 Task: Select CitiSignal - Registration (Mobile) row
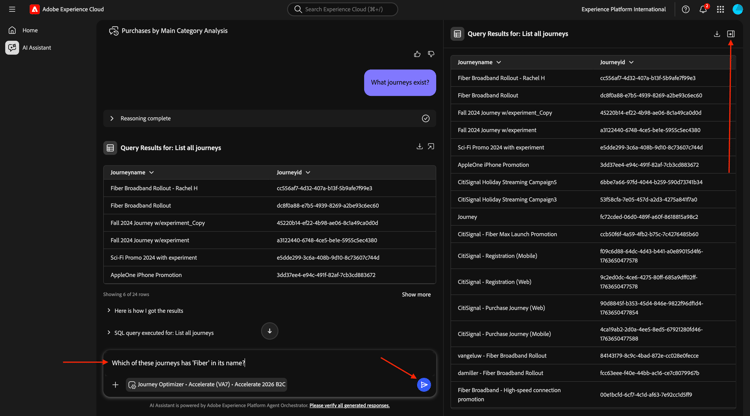(x=593, y=256)
